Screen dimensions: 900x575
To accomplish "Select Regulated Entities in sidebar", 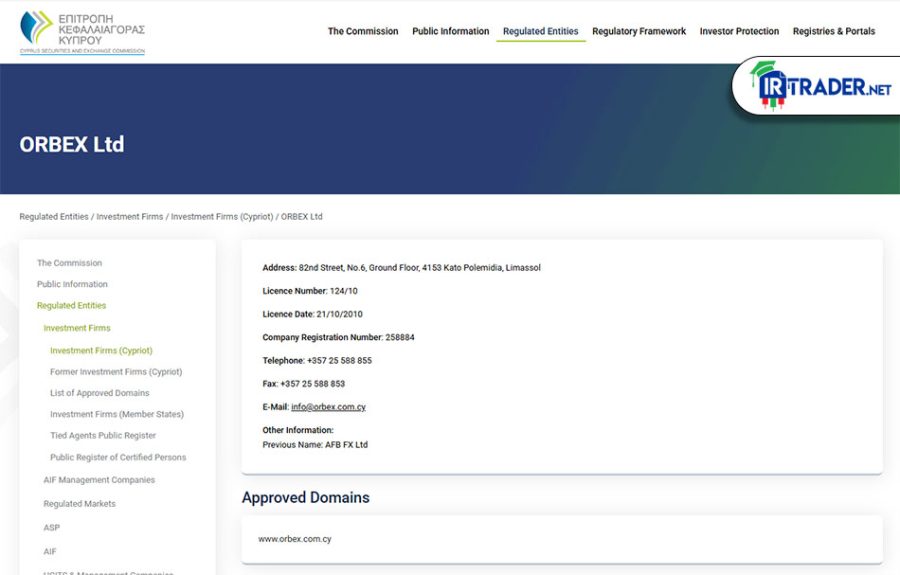I will tap(71, 305).
